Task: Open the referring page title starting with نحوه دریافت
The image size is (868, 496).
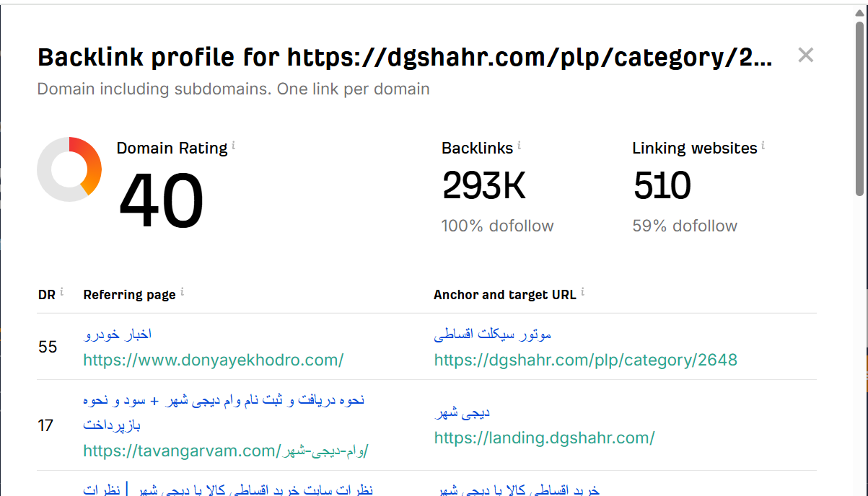Action: [x=224, y=399]
